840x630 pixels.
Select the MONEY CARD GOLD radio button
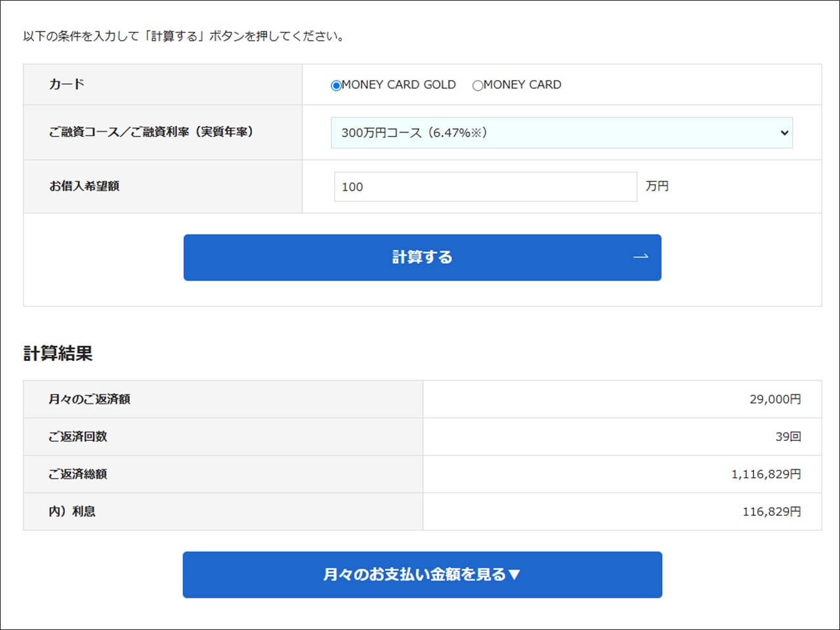(x=336, y=85)
